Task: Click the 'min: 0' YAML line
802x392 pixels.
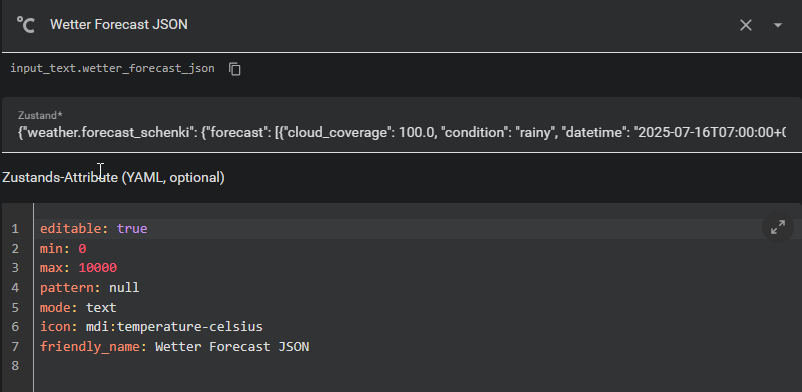Action: tap(63, 249)
